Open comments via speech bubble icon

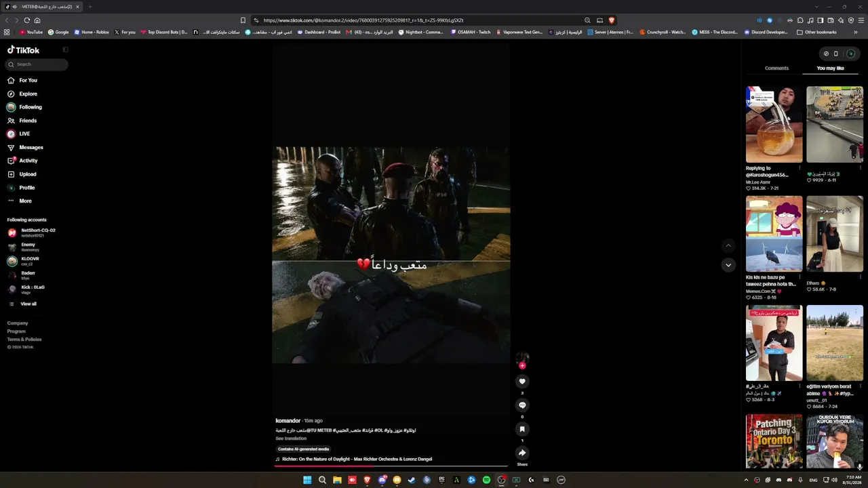coord(522,405)
